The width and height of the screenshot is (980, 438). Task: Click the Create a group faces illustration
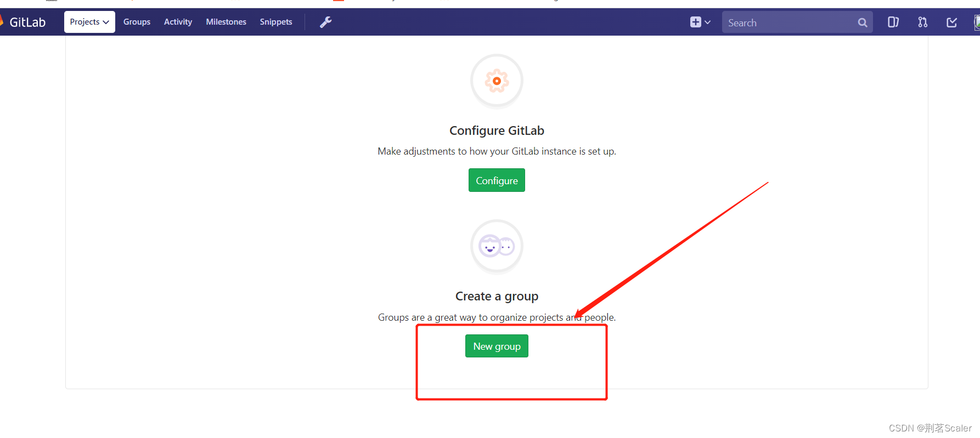(497, 247)
